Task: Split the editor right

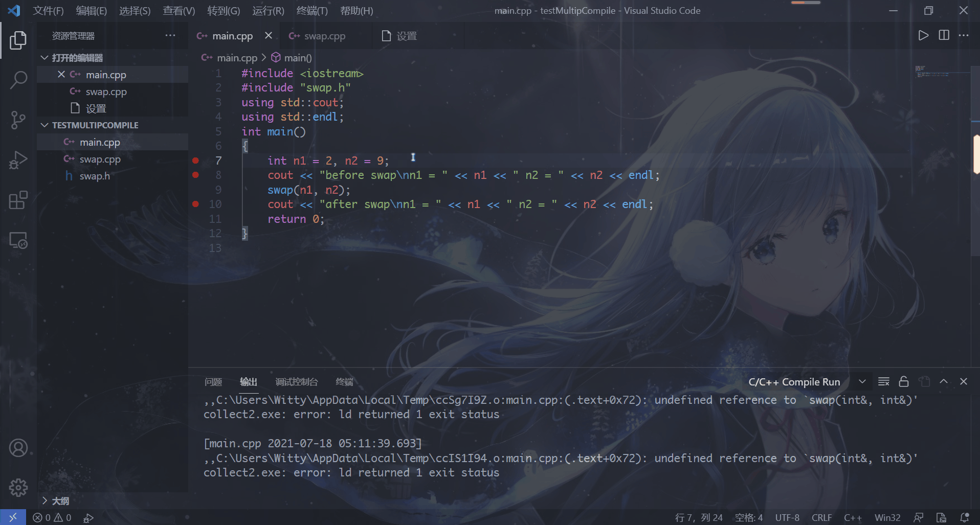Action: pos(944,35)
